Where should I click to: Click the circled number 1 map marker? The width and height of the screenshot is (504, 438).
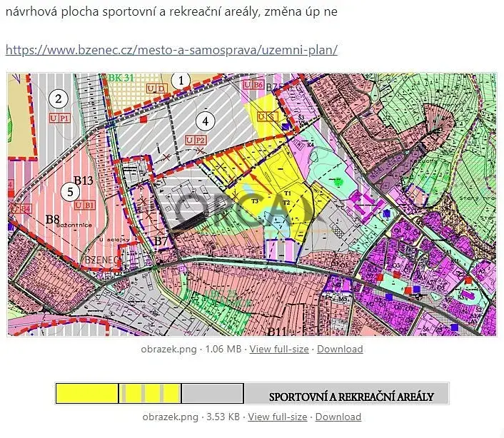[182, 80]
